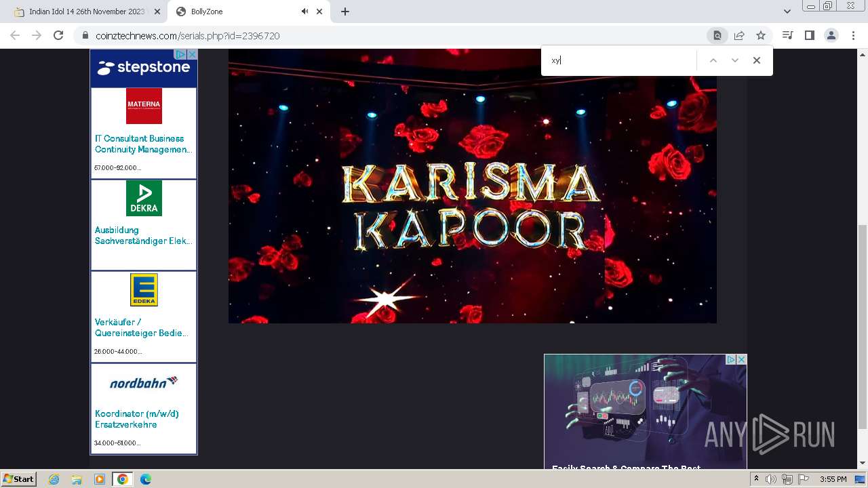Open media player taskbar icon
Screen dimensions: 868x488
tap(100, 479)
